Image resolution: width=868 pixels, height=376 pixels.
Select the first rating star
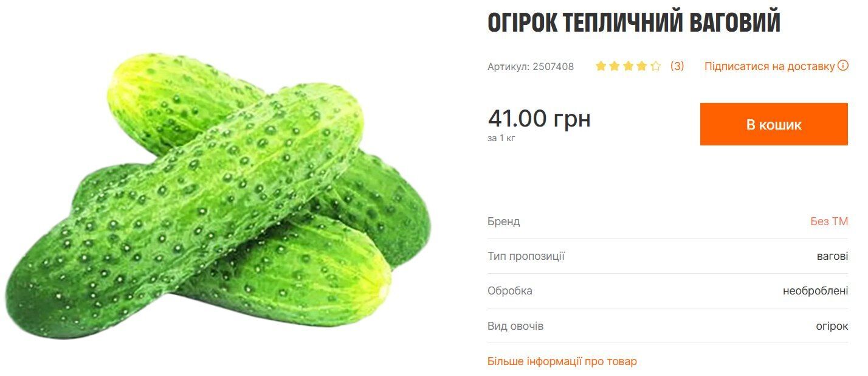[x=600, y=65]
